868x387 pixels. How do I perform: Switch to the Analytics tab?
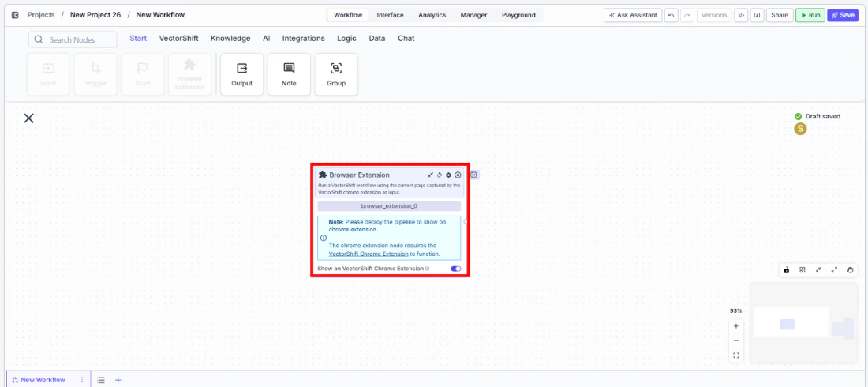click(432, 15)
